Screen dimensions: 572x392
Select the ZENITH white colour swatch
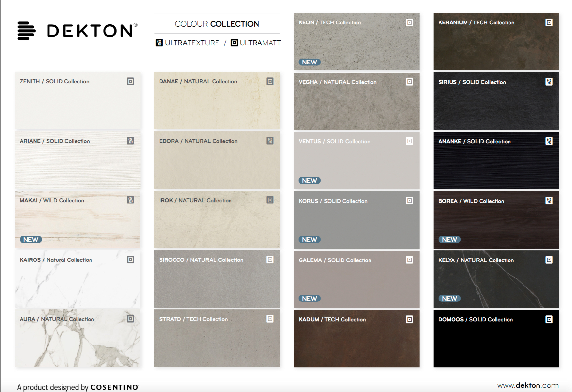point(77,101)
